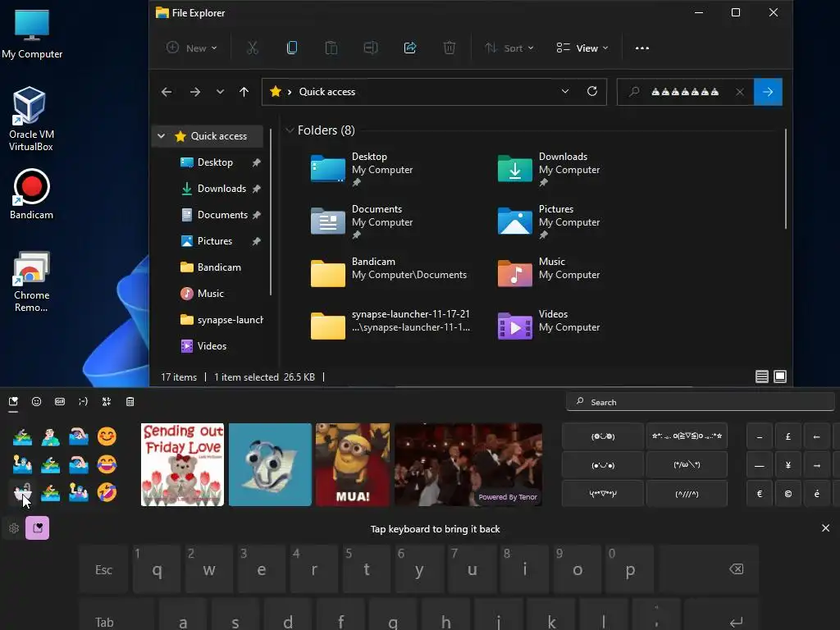Click the Share icon in the toolbar
The height and width of the screenshot is (630, 840).
[410, 48]
